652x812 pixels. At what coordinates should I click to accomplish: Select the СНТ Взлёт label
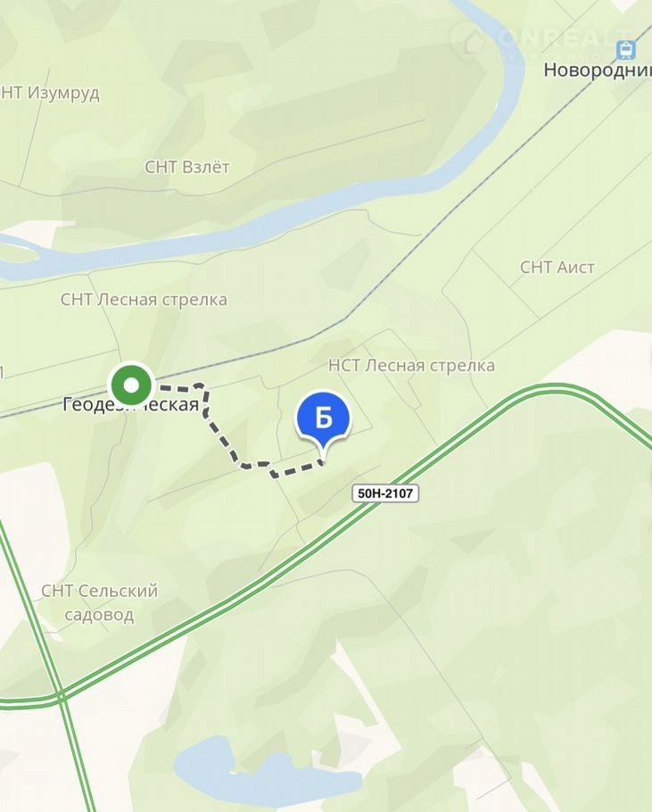click(x=187, y=167)
